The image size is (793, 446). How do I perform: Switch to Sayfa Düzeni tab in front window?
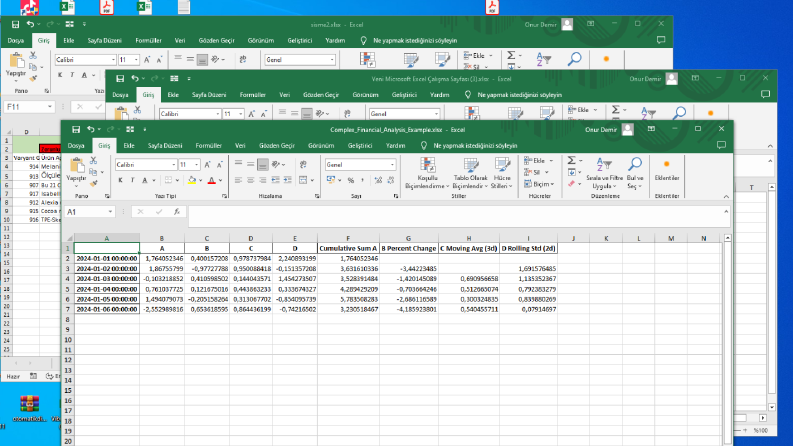(x=165, y=146)
